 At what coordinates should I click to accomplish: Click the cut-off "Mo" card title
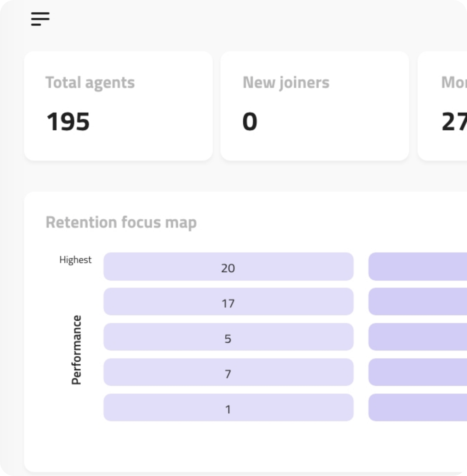tap(454, 83)
